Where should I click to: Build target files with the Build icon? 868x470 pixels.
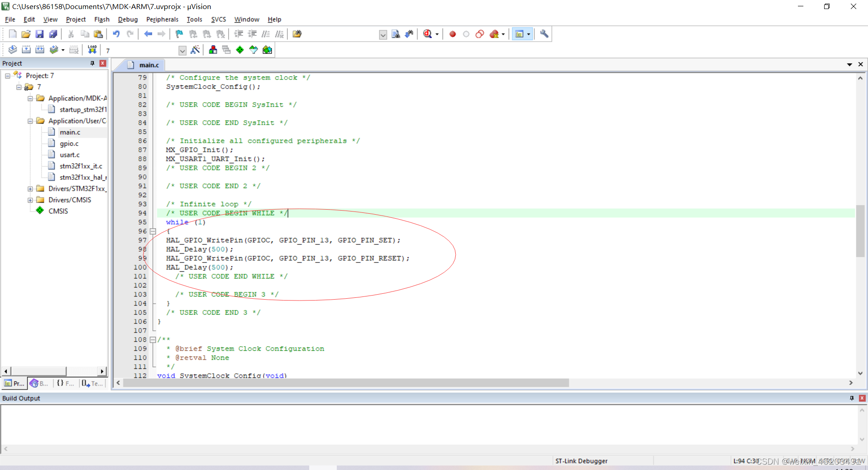[x=26, y=50]
